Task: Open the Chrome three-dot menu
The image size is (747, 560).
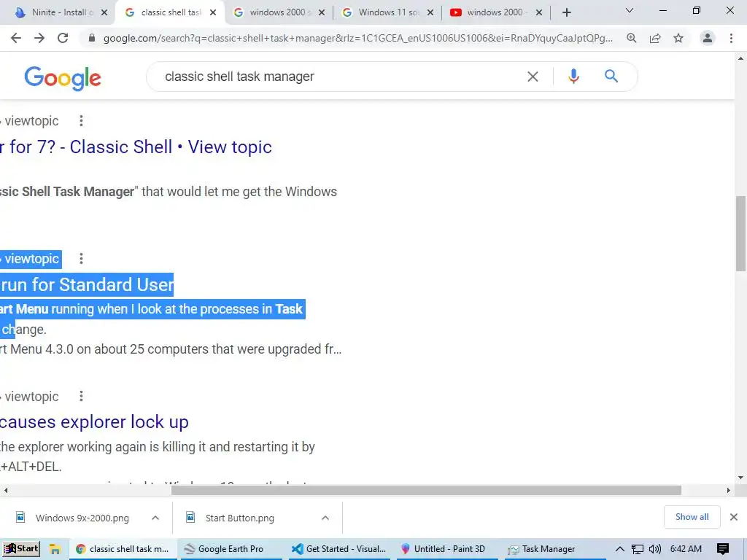Action: click(x=731, y=38)
